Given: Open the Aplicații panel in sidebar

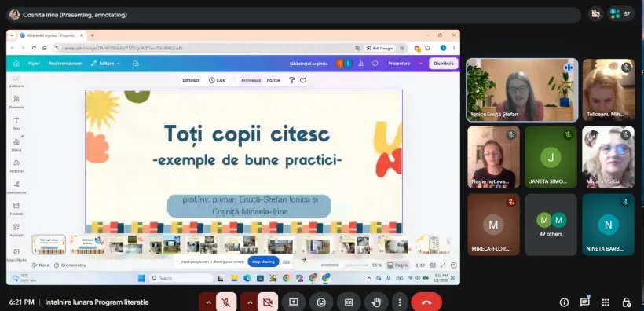Looking at the screenshot, I should [x=16, y=230].
